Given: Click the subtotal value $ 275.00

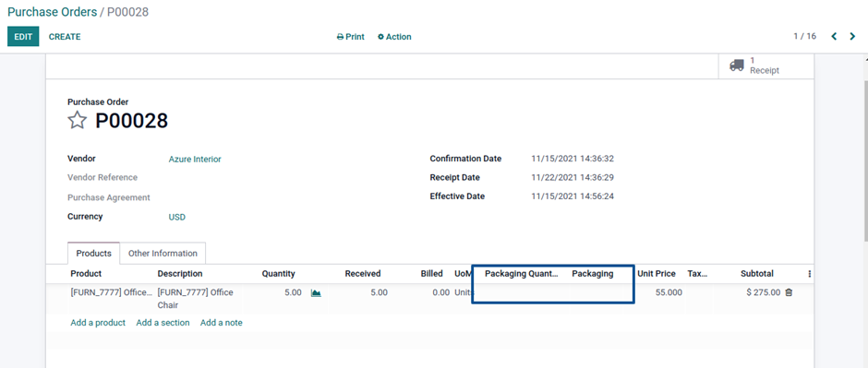Looking at the screenshot, I should (764, 292).
